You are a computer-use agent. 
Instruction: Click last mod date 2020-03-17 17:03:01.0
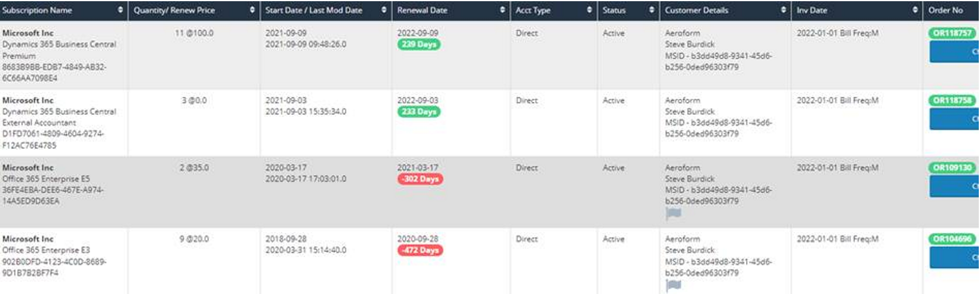306,179
